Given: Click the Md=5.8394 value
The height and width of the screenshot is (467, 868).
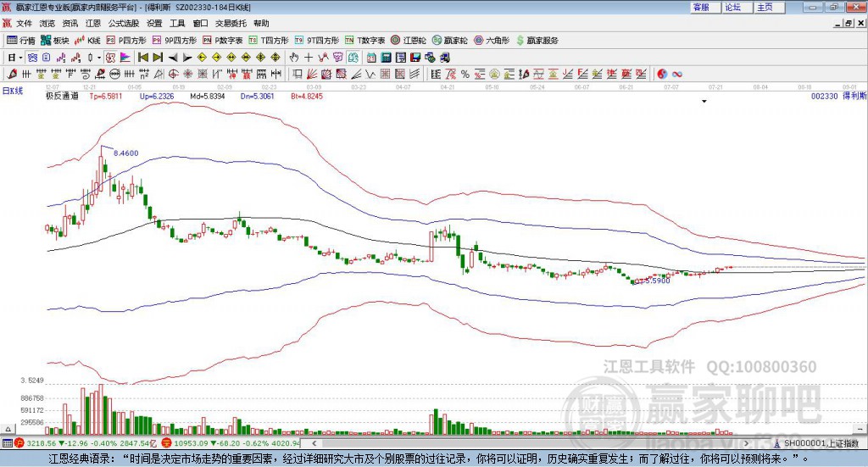Looking at the screenshot, I should (208, 97).
